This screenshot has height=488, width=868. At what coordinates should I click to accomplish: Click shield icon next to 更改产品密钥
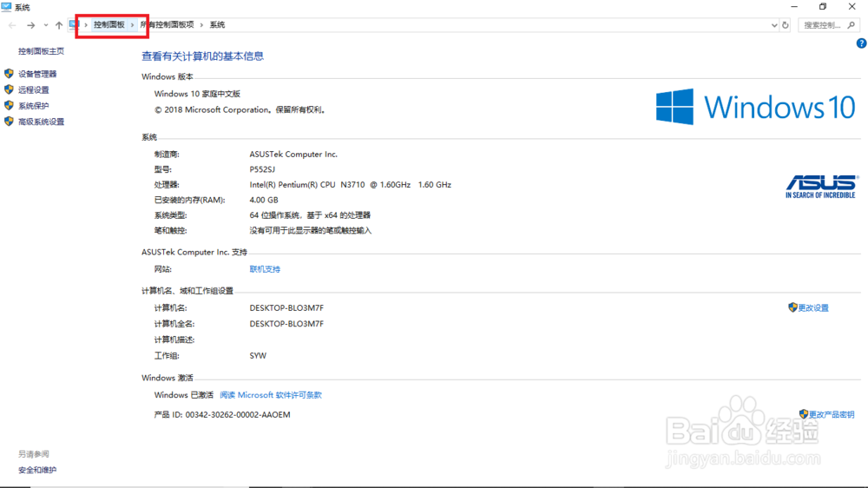(x=804, y=414)
